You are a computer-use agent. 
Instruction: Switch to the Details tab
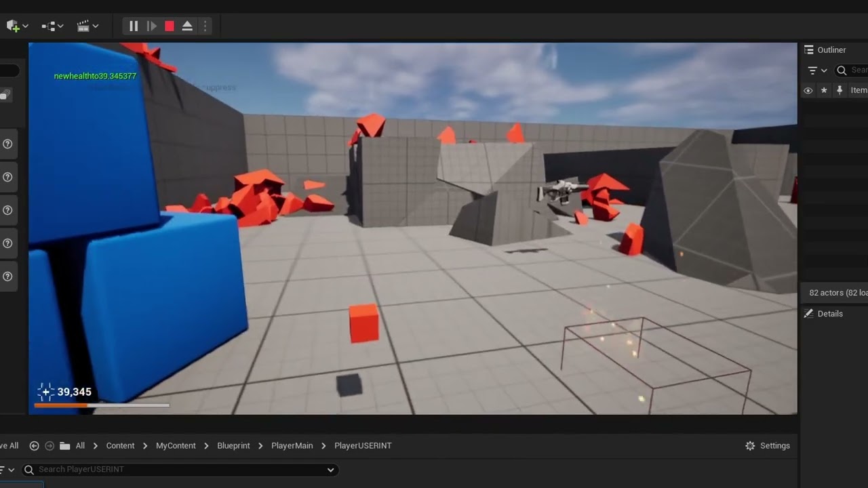point(830,314)
